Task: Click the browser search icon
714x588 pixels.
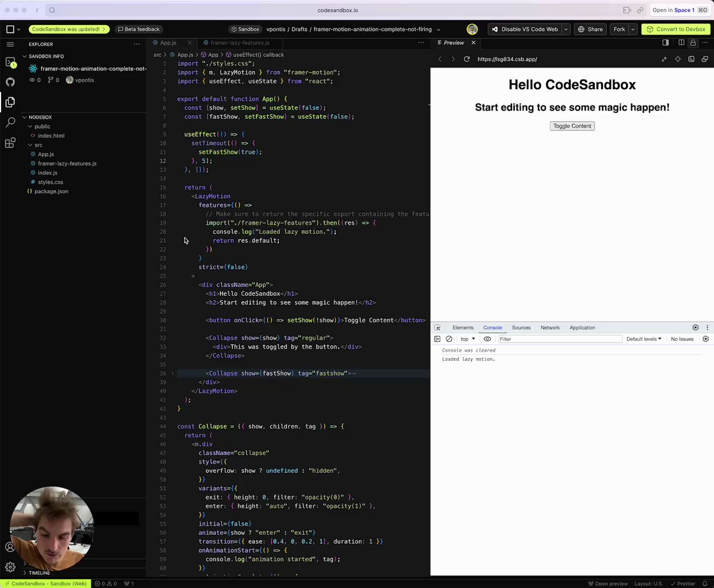Action: coord(52,10)
